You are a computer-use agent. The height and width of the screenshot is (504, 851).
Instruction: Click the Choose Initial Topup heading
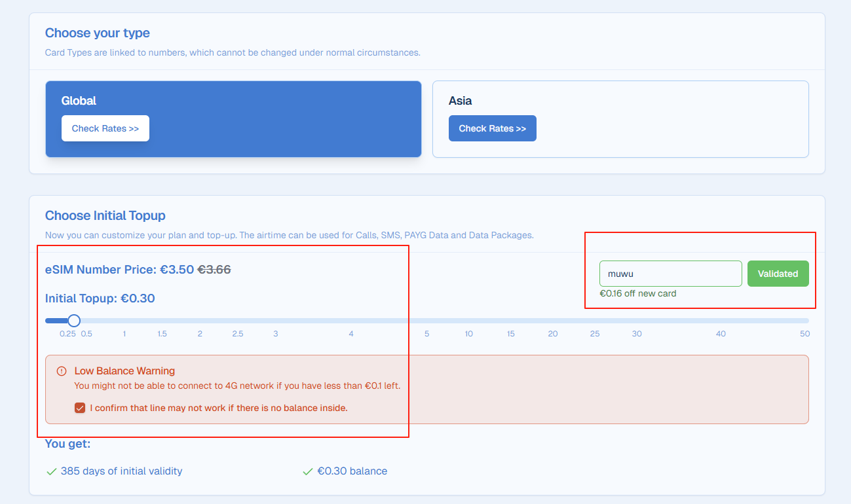[105, 215]
